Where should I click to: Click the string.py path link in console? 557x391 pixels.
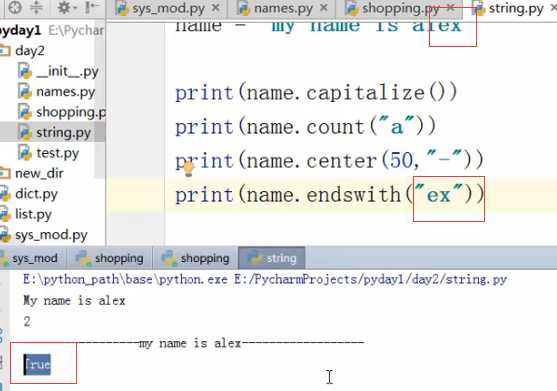pyautogui.click(x=370, y=280)
